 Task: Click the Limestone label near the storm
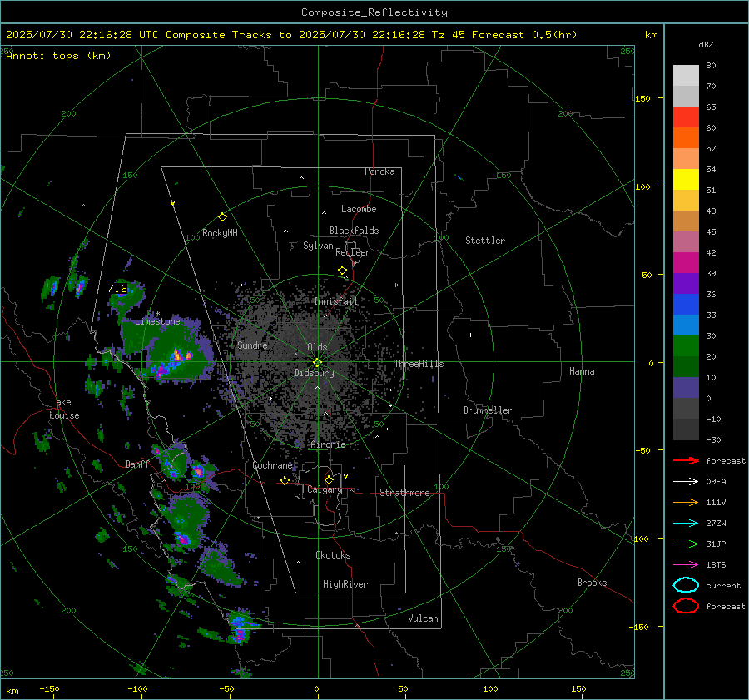tap(157, 321)
